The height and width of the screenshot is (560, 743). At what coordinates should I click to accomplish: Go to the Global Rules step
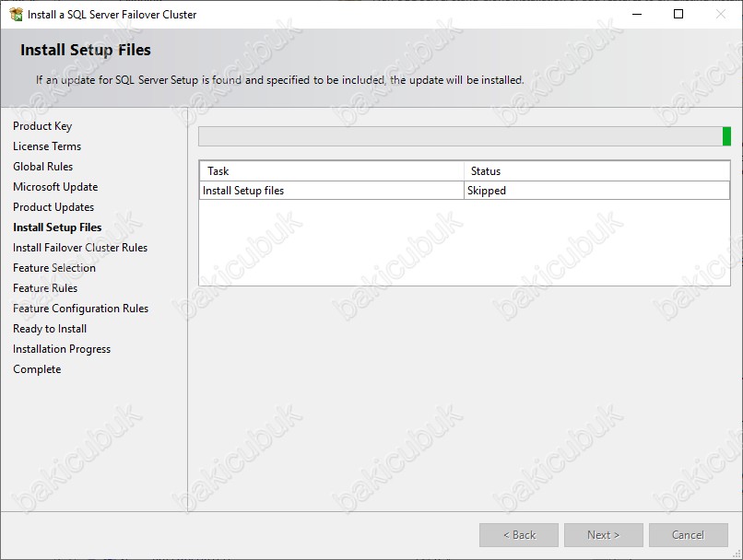pyautogui.click(x=42, y=167)
